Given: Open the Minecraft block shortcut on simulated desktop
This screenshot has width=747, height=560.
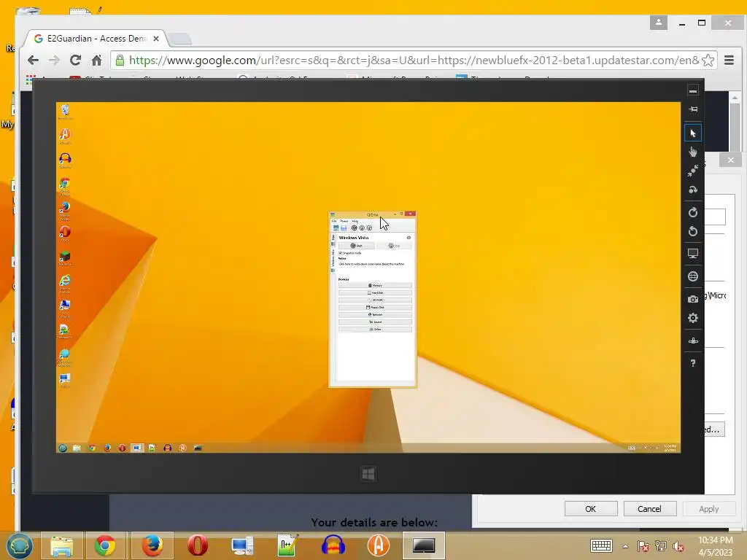Looking at the screenshot, I should tap(65, 259).
